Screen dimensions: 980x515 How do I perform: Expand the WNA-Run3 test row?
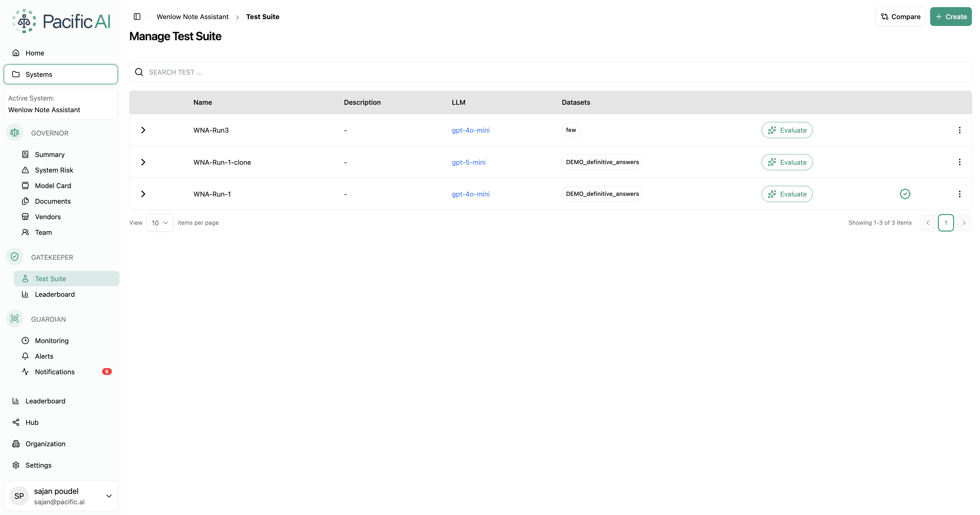pos(143,130)
